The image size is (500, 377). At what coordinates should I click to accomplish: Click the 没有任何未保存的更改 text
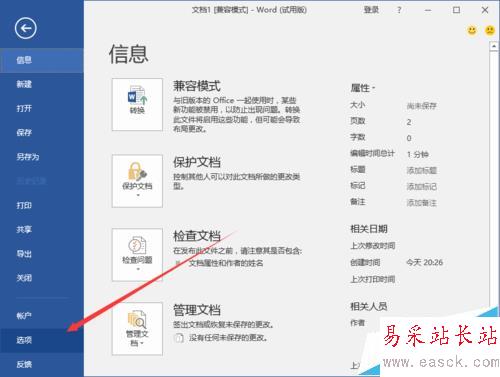(228, 338)
